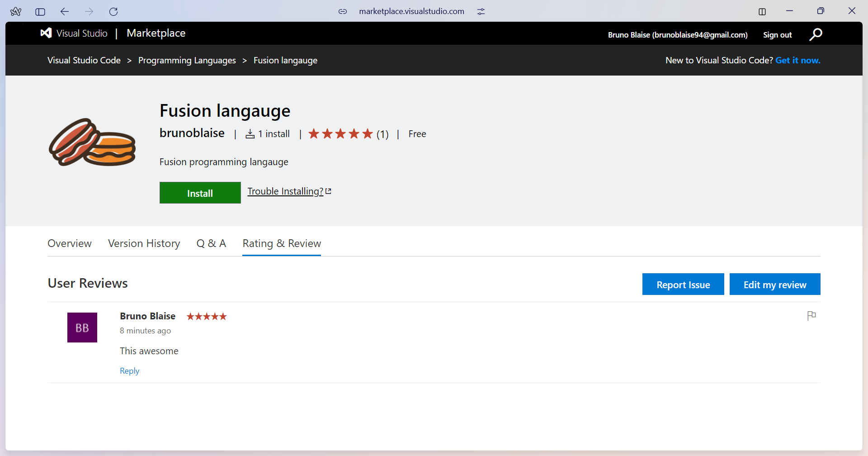Click the Bruno Blaise reviewer name
The height and width of the screenshot is (456, 868).
pos(148,316)
